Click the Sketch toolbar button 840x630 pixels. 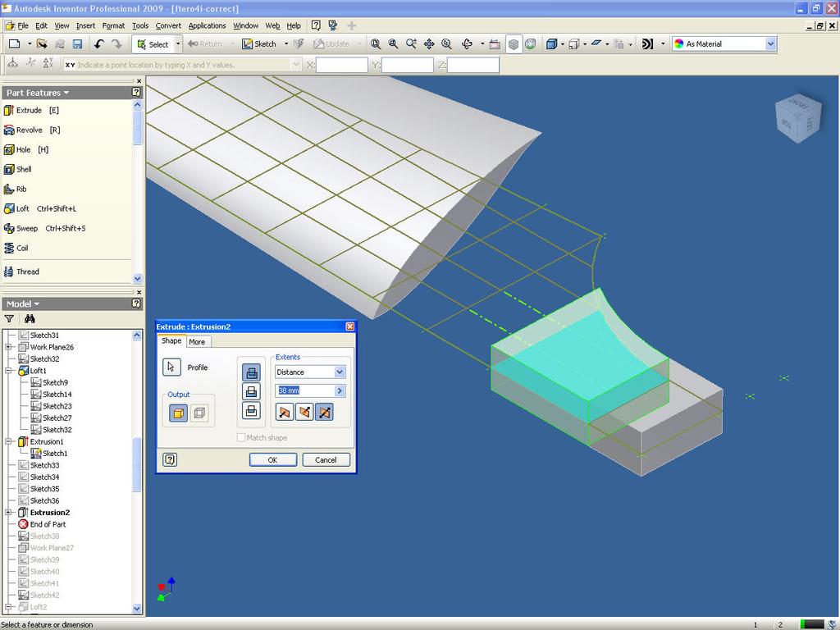point(260,44)
